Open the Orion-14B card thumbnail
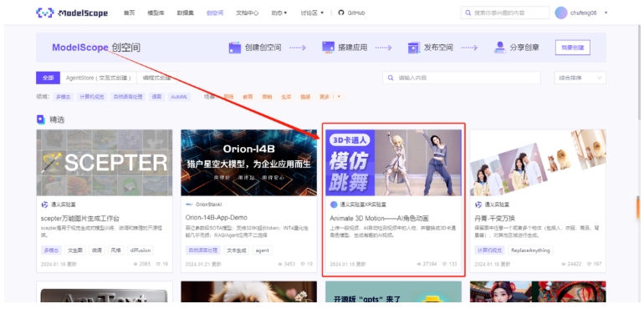The width and height of the screenshot is (644, 309). coord(248,163)
